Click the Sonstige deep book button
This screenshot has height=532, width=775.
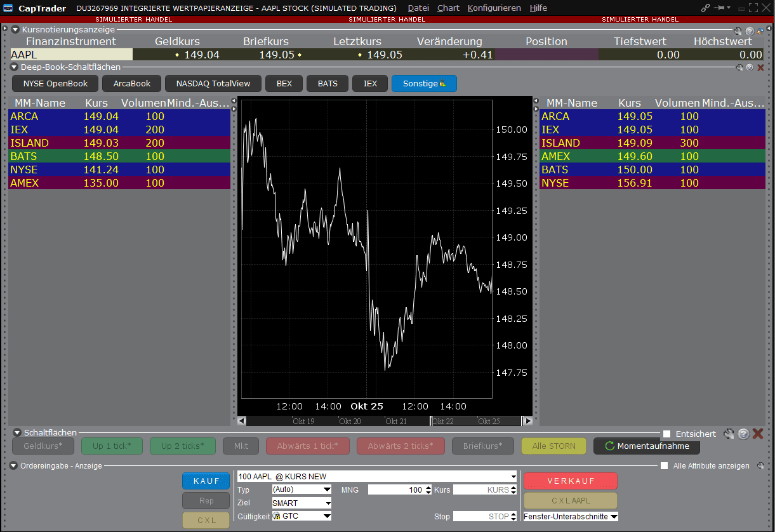pyautogui.click(x=424, y=83)
